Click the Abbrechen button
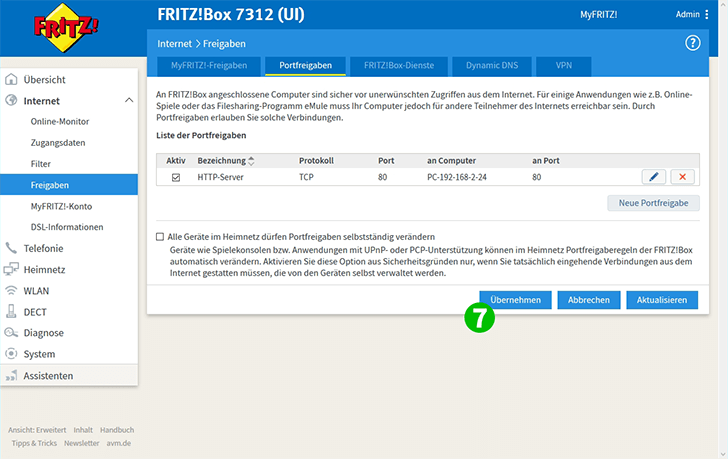The width and height of the screenshot is (728, 459). (x=589, y=300)
